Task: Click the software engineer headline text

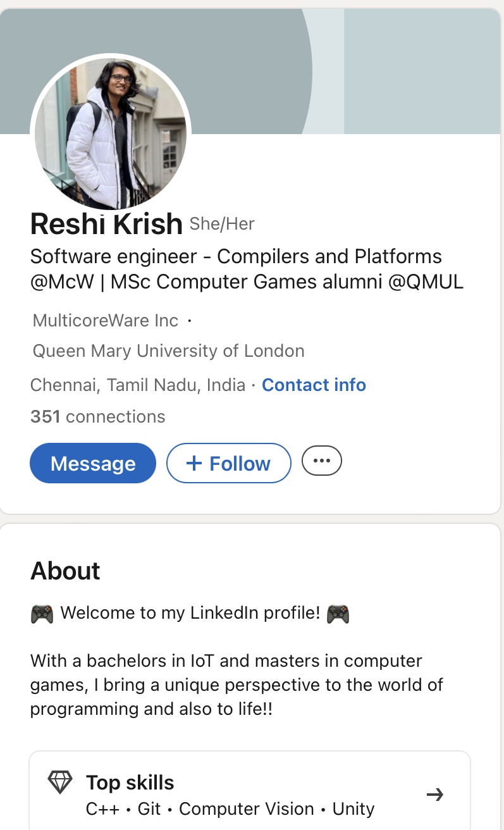Action: (x=247, y=269)
